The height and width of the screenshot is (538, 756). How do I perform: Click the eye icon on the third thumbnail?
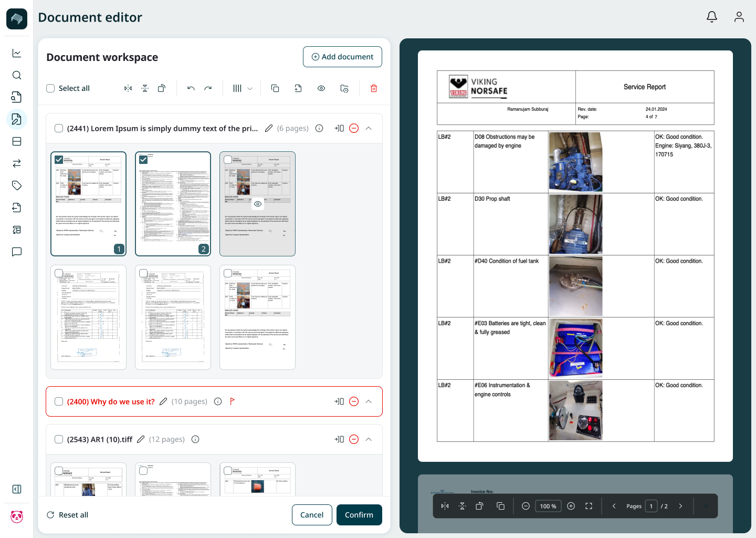(x=258, y=204)
